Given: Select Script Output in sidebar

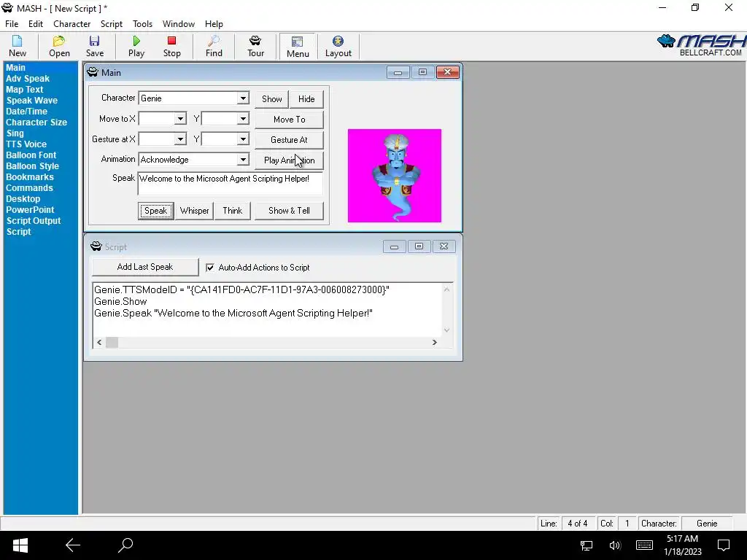Looking at the screenshot, I should [x=34, y=221].
